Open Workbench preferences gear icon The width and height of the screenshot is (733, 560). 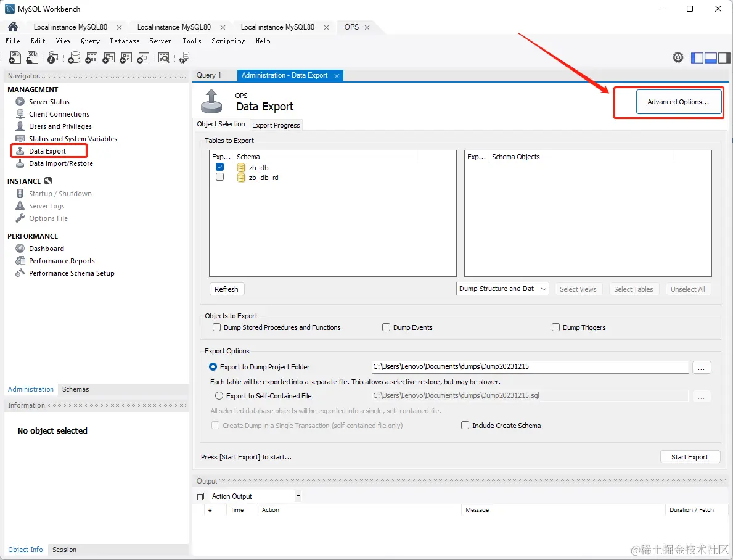tap(678, 57)
